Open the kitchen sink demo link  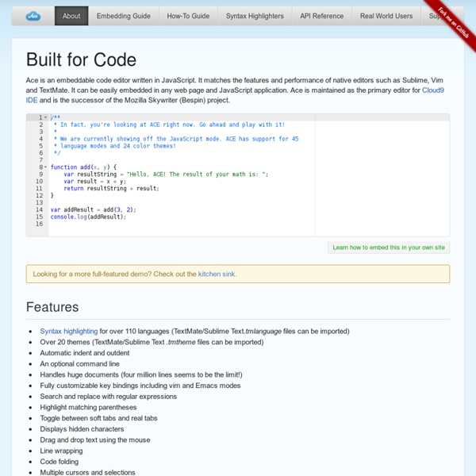tap(217, 274)
